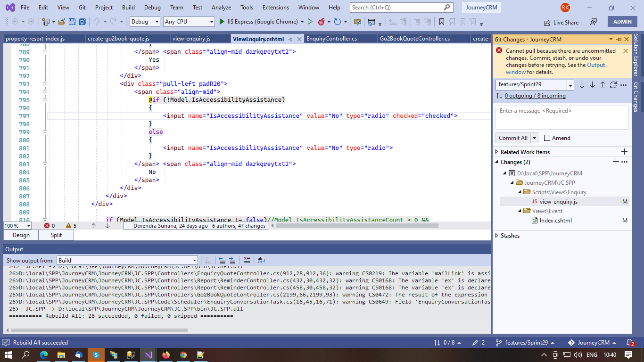
Task: Open the features/Sprint29 branch dropdown
Action: coord(570,85)
